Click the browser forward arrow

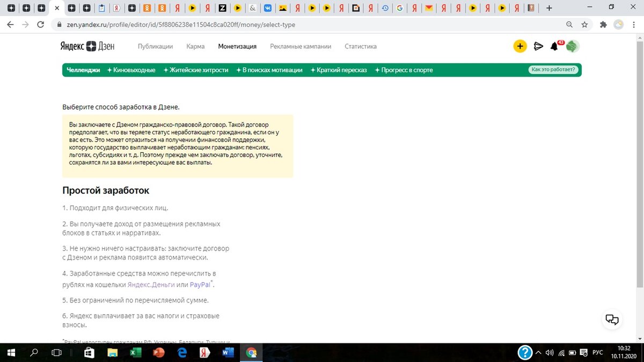click(x=25, y=25)
